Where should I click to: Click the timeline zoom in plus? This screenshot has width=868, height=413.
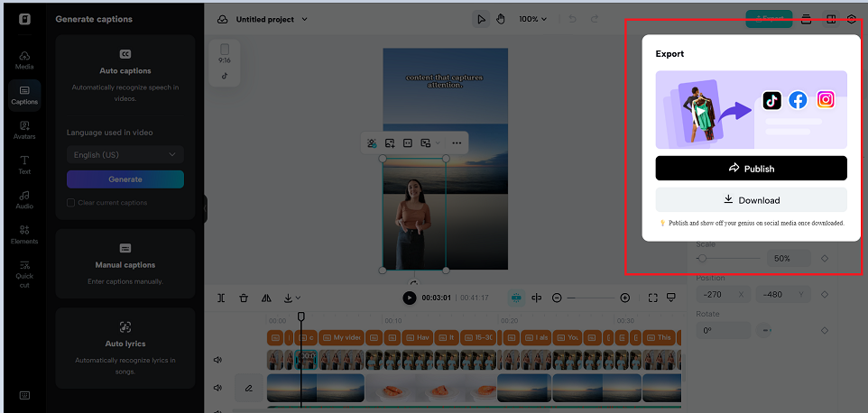(x=625, y=298)
